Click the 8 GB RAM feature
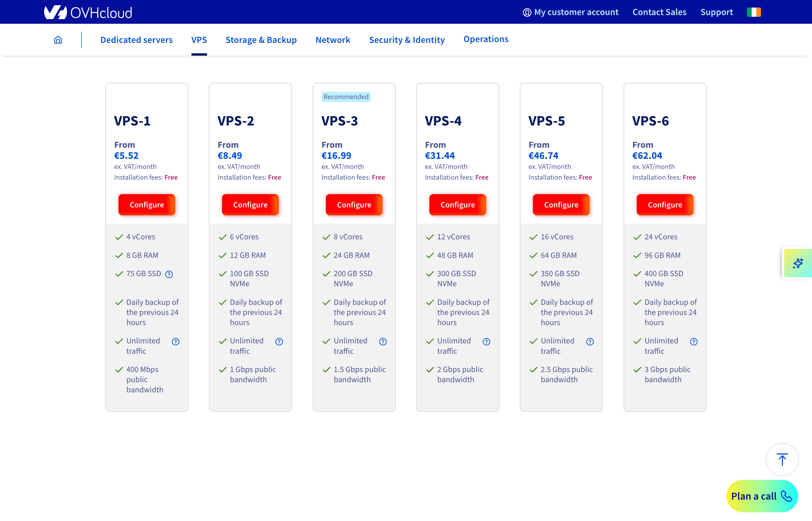 point(142,255)
